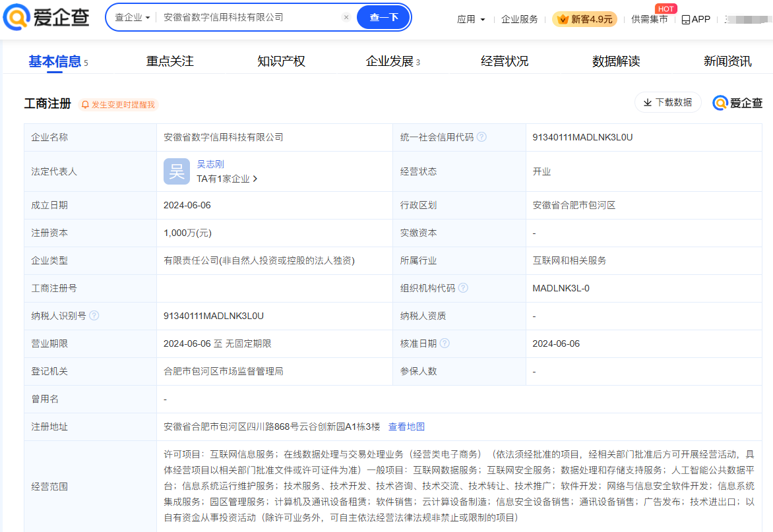773x532 pixels.
Task: Show help for 组织机构代码
Action: coord(463,287)
